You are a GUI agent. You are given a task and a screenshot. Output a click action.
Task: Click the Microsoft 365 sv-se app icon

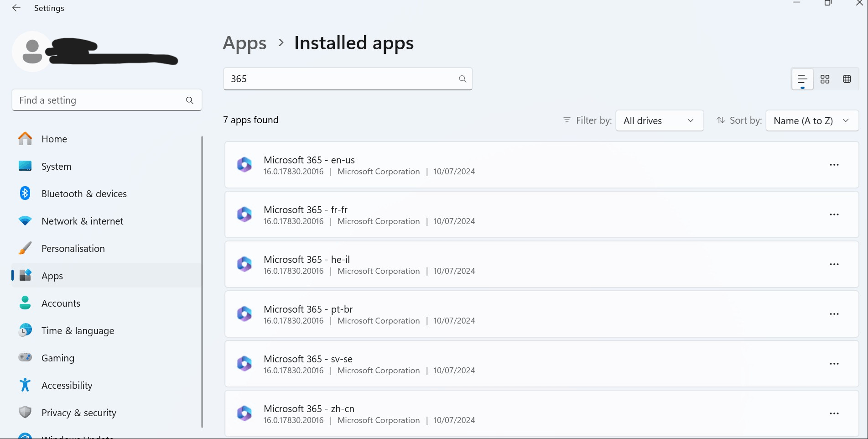pyautogui.click(x=244, y=364)
